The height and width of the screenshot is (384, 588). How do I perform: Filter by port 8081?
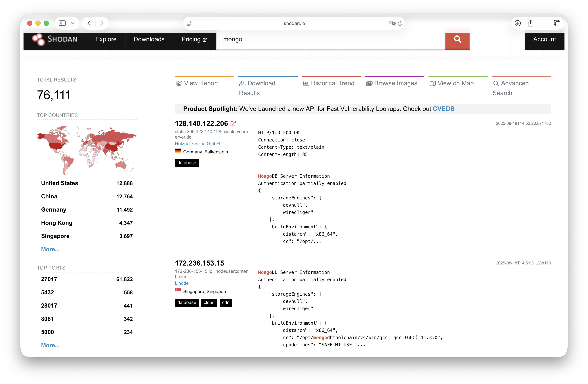pos(87,319)
